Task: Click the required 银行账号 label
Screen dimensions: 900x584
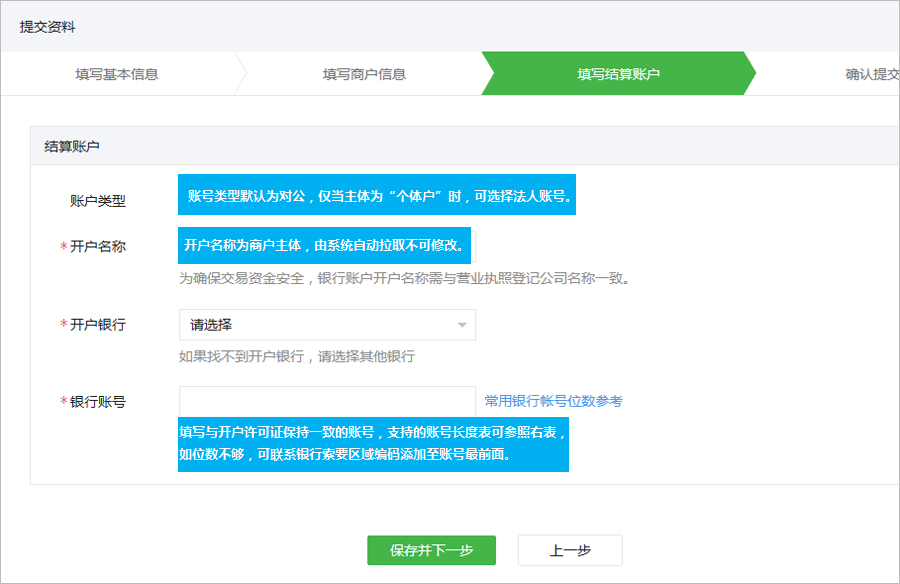Action: (x=97, y=402)
